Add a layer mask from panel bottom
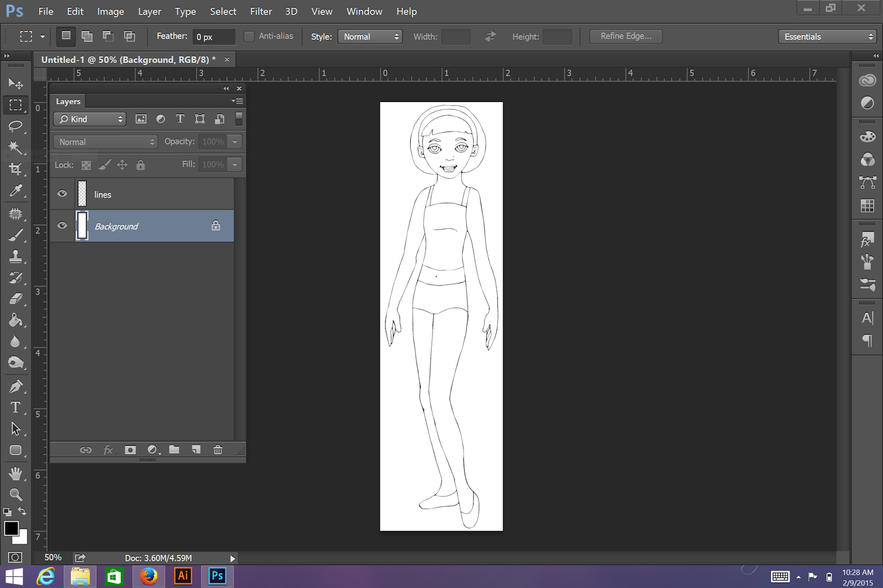 [130, 450]
